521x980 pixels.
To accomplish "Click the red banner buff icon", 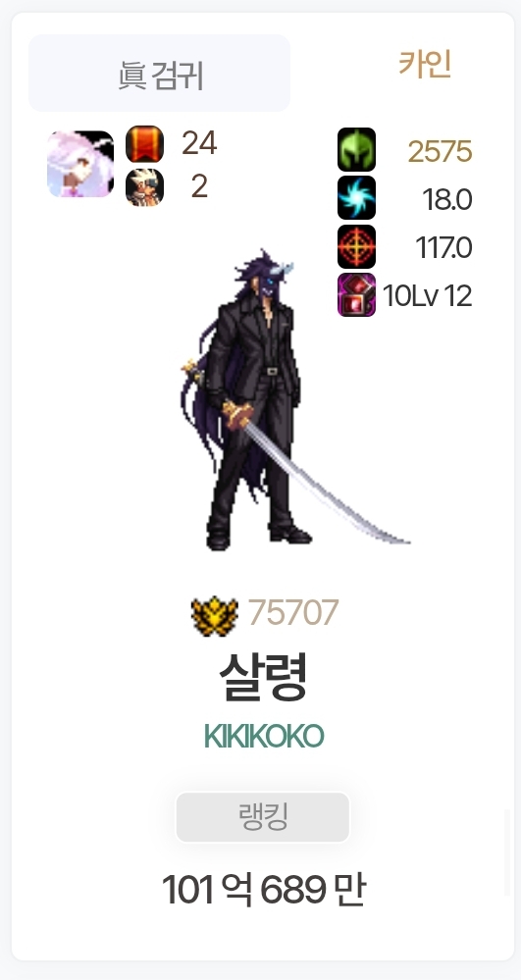I will click(x=144, y=144).
